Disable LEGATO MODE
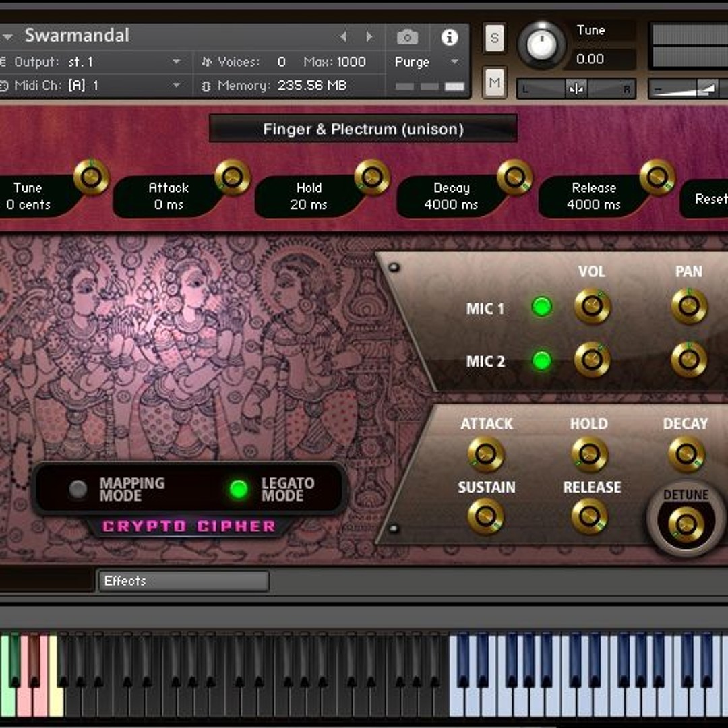 pyautogui.click(x=239, y=489)
